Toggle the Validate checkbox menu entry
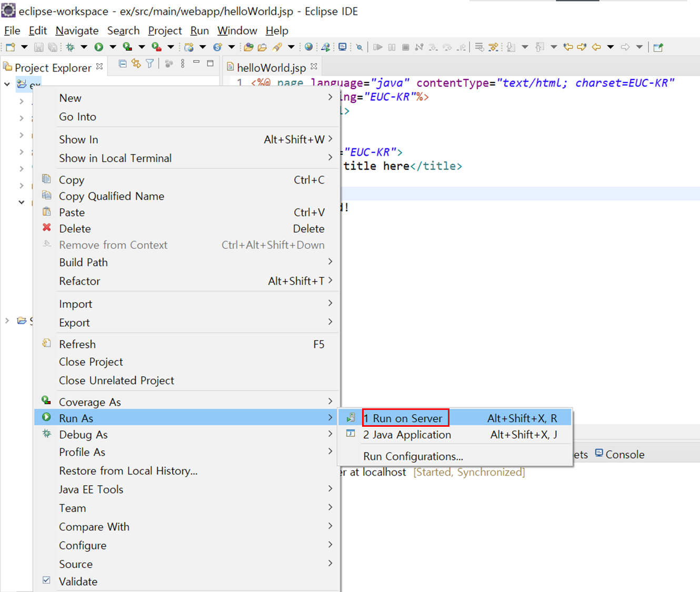The image size is (700, 592). (46, 580)
